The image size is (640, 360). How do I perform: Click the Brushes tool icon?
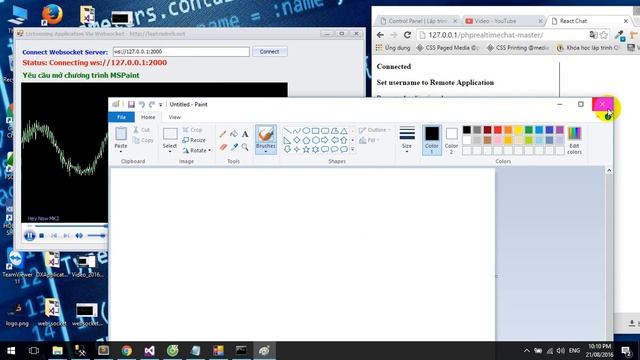266,134
